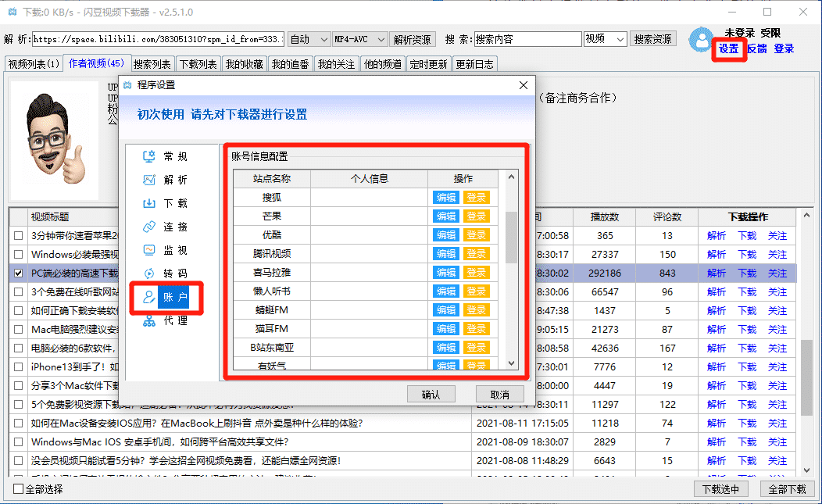Viewport: 822px width, 504px height.
Task: Tick the checkbox for 没会员视频只能试看5分钟 video
Action: click(x=18, y=460)
